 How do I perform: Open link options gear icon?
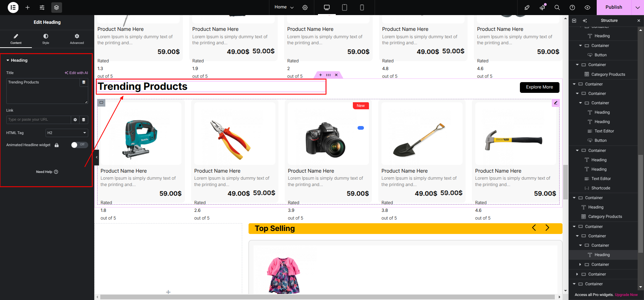click(x=75, y=120)
